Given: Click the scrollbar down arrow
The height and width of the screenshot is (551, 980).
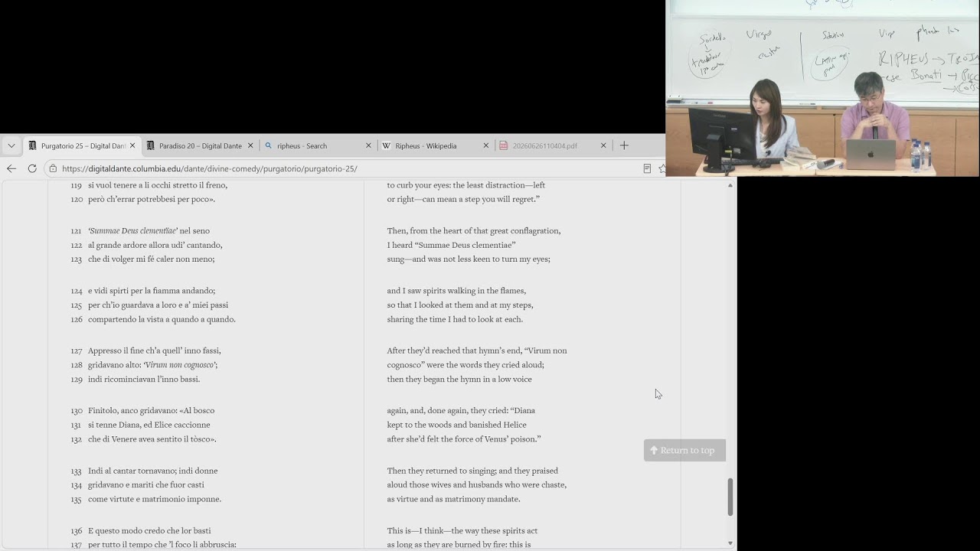Looking at the screenshot, I should click(730, 543).
